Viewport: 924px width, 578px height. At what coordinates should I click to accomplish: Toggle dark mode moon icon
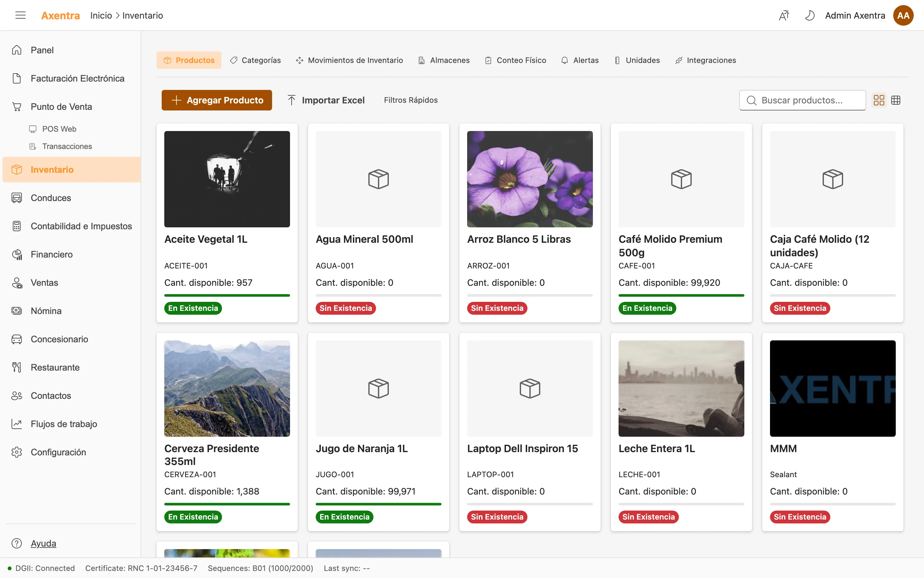coord(809,15)
